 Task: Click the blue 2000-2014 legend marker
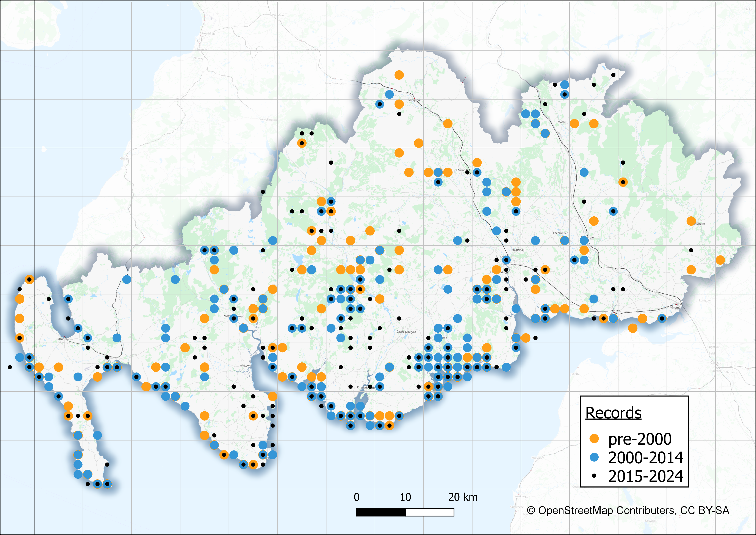(x=594, y=457)
